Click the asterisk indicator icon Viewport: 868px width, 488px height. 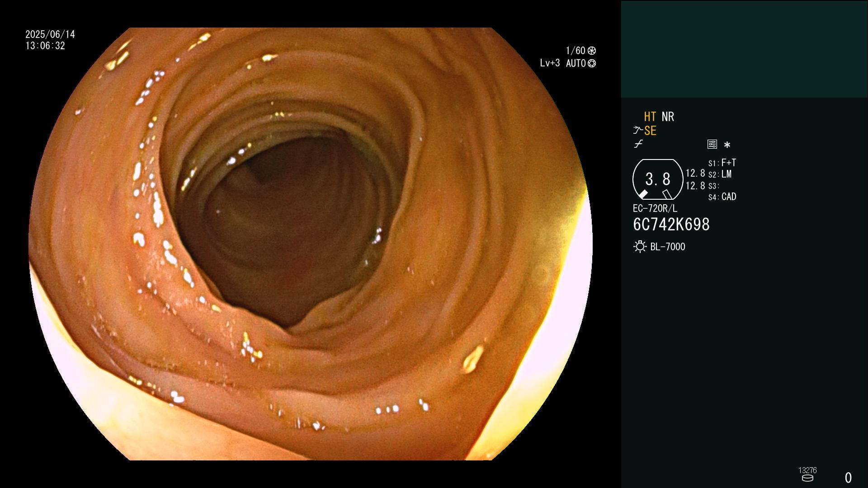[x=727, y=145]
